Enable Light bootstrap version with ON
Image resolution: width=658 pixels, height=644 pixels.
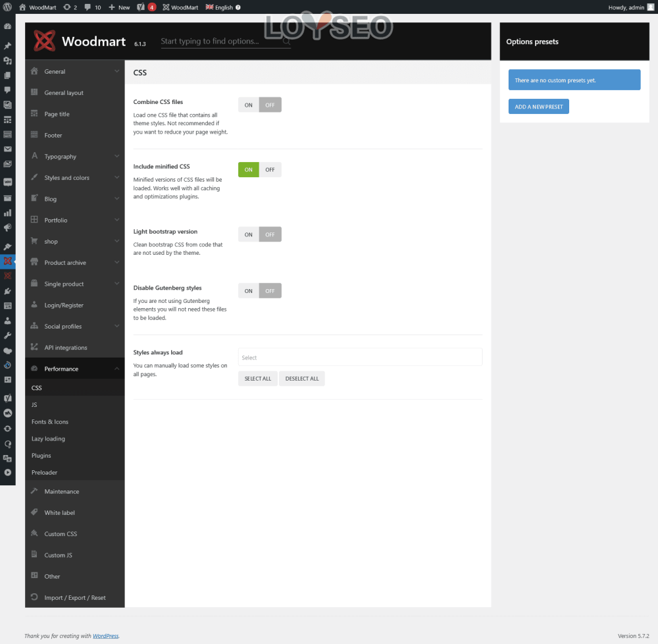249,234
